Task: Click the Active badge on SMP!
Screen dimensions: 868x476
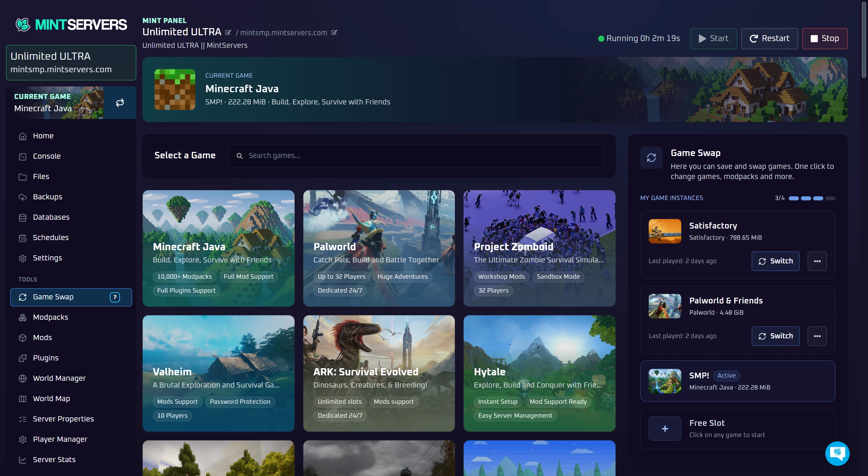Action: click(726, 376)
